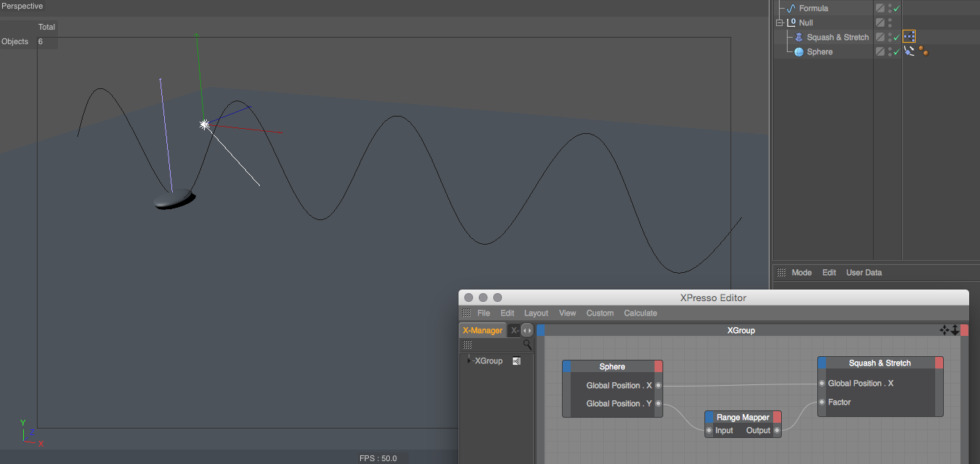Open the Perspective viewport menu
The width and height of the screenshot is (980, 464).
[x=22, y=7]
